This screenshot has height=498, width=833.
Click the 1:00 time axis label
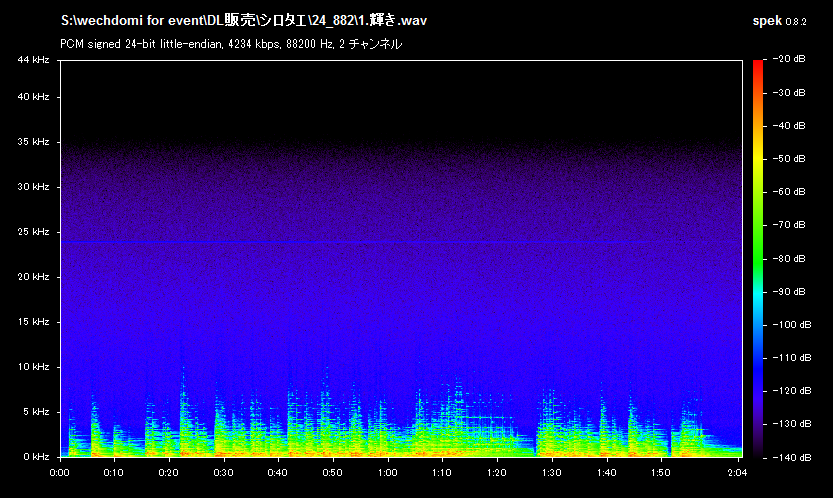tap(387, 473)
